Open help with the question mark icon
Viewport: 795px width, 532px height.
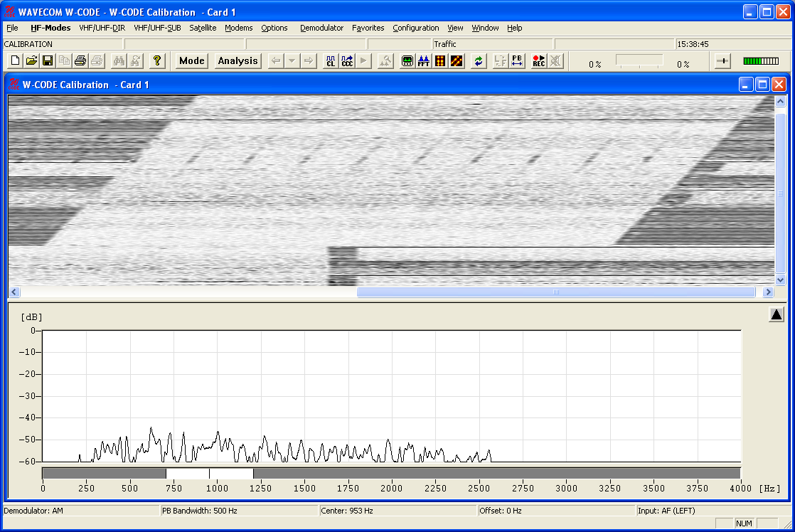pyautogui.click(x=157, y=61)
